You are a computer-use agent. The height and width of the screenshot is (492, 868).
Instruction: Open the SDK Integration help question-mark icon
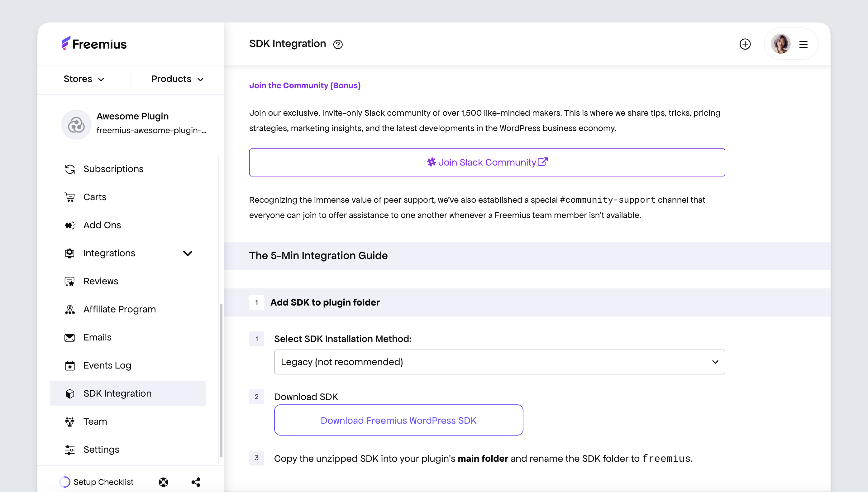click(x=338, y=44)
